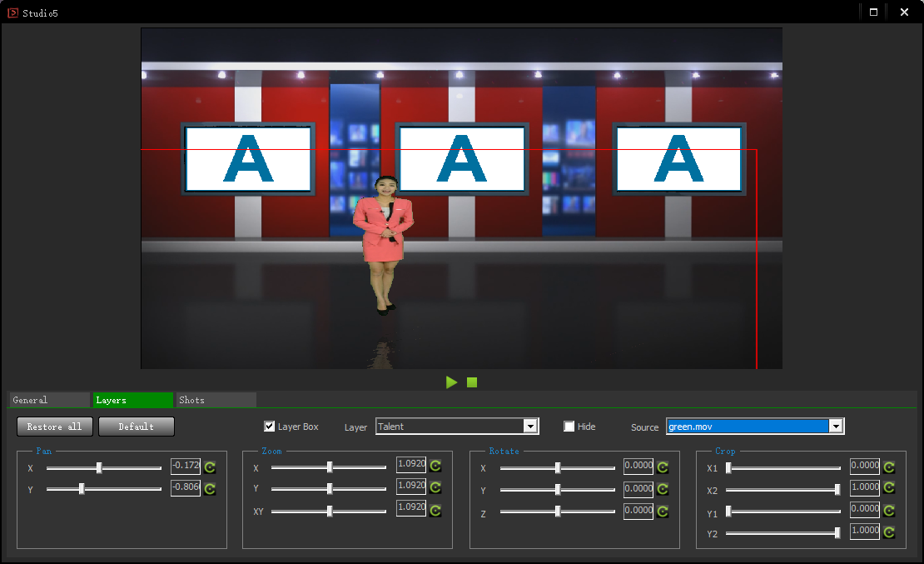Screen dimensions: 924x564
Task: Click the Zoom X value field
Action: (411, 464)
